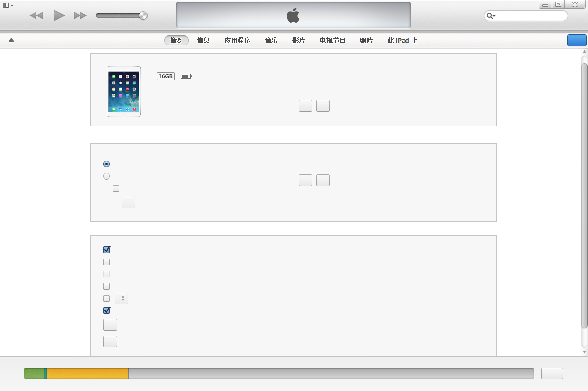Switch to the 应用程序 tab
Viewport: 588px width, 391px height.
click(x=237, y=40)
